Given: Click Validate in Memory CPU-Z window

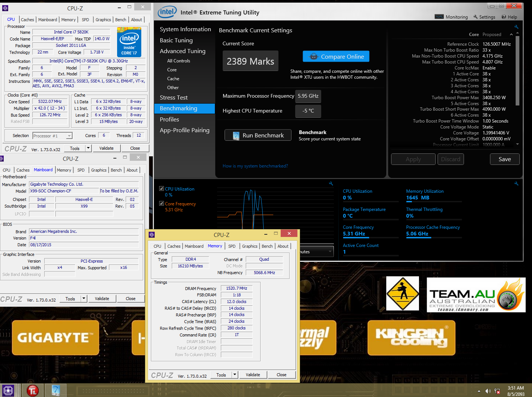Looking at the screenshot, I should tap(253, 375).
